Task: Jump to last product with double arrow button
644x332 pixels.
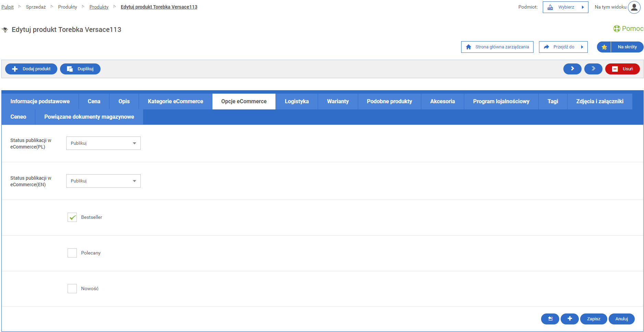Action: point(593,69)
